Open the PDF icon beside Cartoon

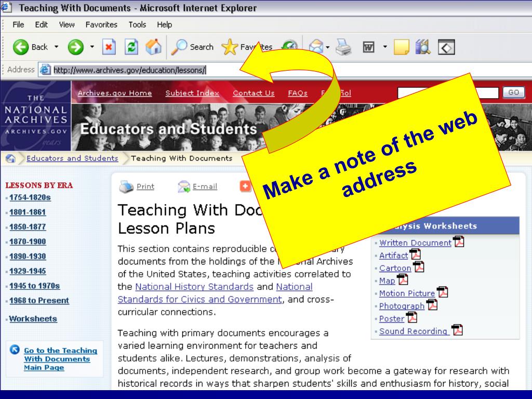tap(419, 267)
